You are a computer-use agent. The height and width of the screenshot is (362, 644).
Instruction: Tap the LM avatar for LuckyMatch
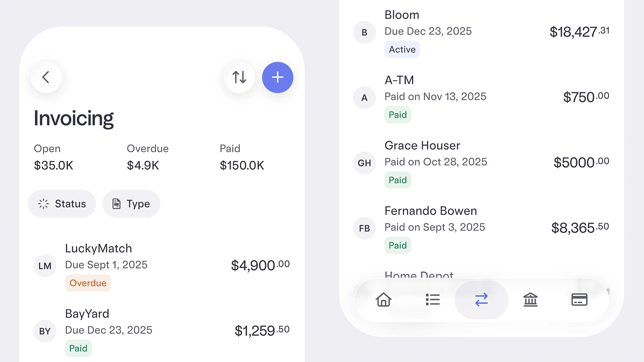click(x=45, y=266)
